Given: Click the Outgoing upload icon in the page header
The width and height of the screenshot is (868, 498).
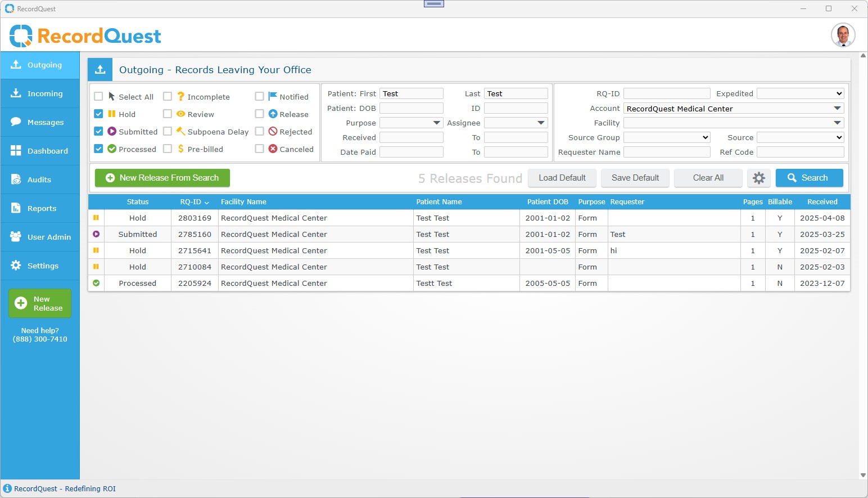Looking at the screenshot, I should tap(100, 70).
